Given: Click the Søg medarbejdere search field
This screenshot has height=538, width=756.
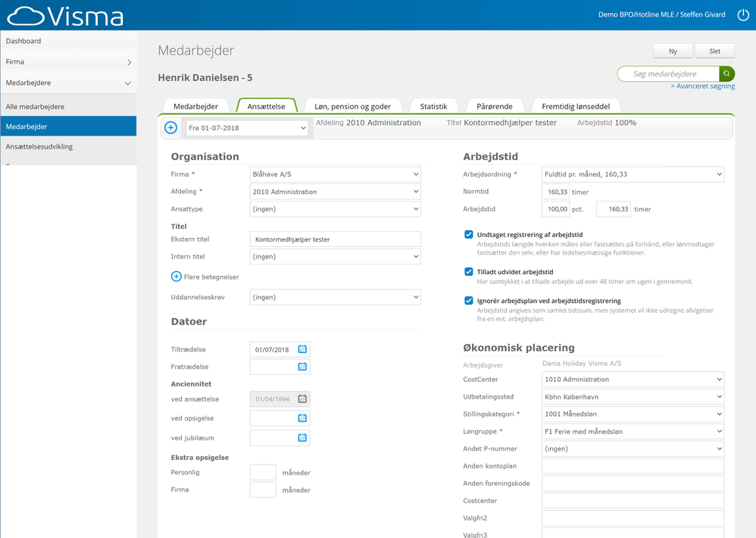Looking at the screenshot, I should pyautogui.click(x=669, y=74).
